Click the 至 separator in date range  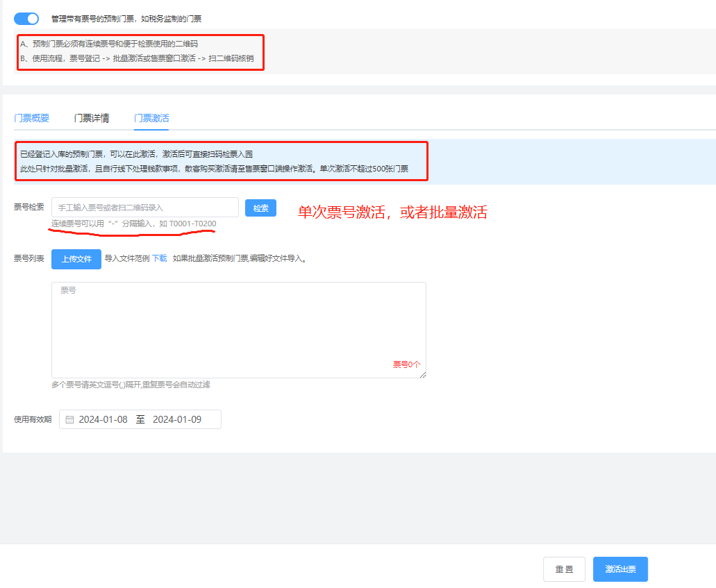point(140,420)
